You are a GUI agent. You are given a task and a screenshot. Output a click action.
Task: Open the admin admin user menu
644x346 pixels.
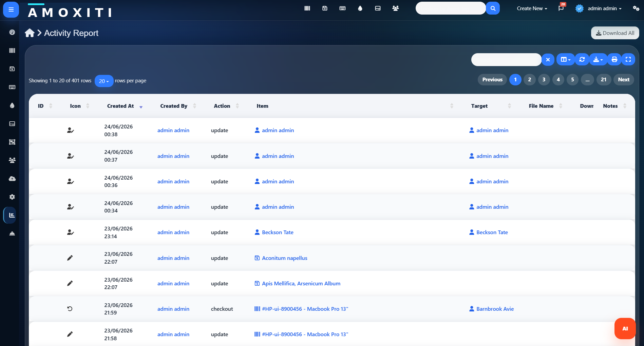coord(599,8)
